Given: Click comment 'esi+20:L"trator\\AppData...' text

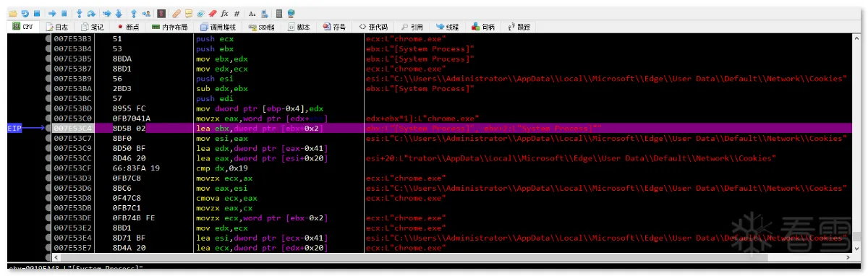Looking at the screenshot, I should tap(571, 158).
